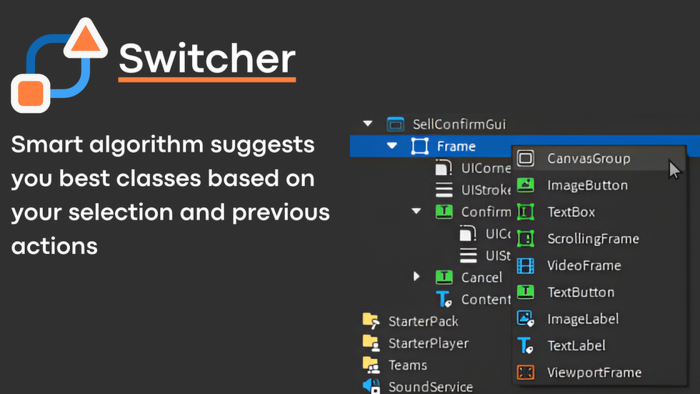This screenshot has width=700, height=394.
Task: Click the Confirm TextButton icon
Action: pos(444,212)
